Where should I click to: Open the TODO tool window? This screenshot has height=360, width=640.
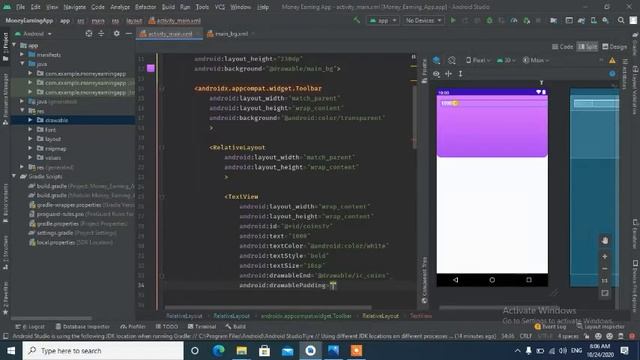(167, 327)
